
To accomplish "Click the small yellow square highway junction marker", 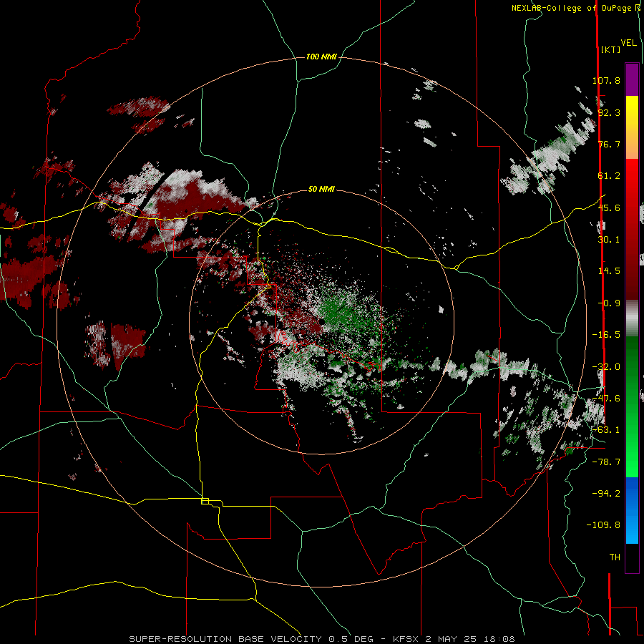I will point(205,501).
